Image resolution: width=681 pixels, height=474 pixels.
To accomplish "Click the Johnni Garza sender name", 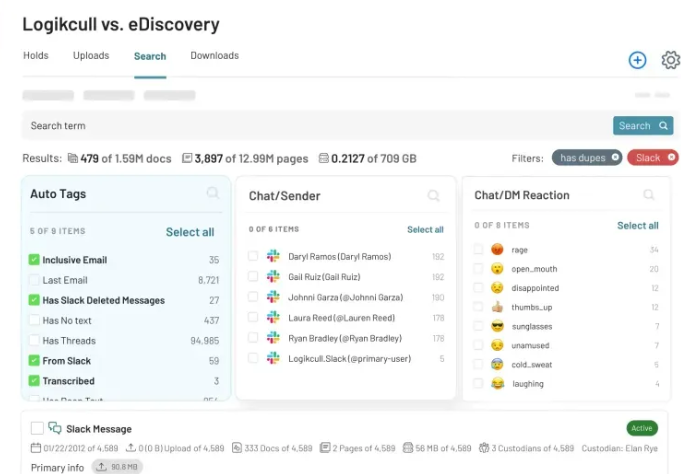I will [x=346, y=298].
